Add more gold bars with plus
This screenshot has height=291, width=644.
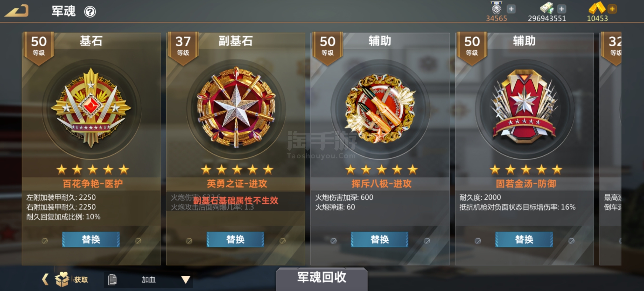[x=612, y=9]
